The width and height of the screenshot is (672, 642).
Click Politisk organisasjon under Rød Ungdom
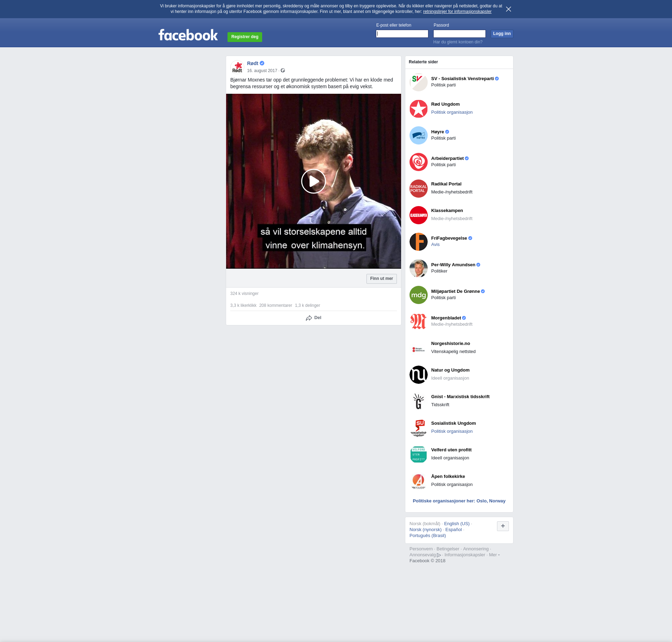click(451, 112)
